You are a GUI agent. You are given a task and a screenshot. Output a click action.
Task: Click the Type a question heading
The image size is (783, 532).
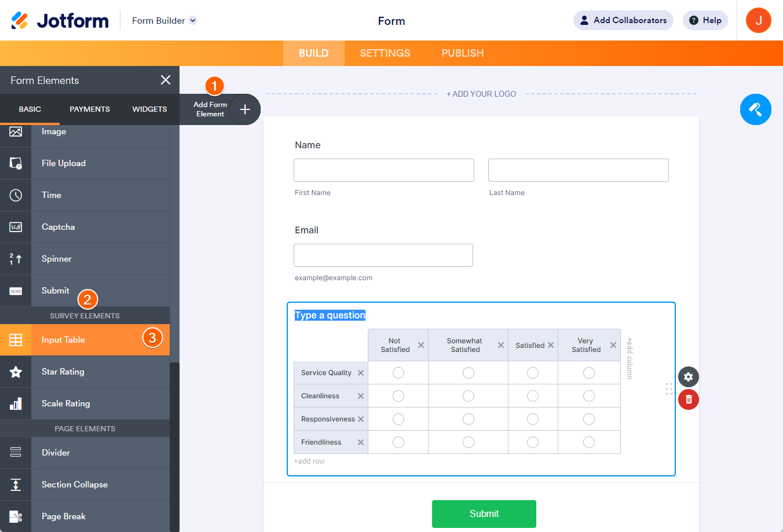(330, 315)
